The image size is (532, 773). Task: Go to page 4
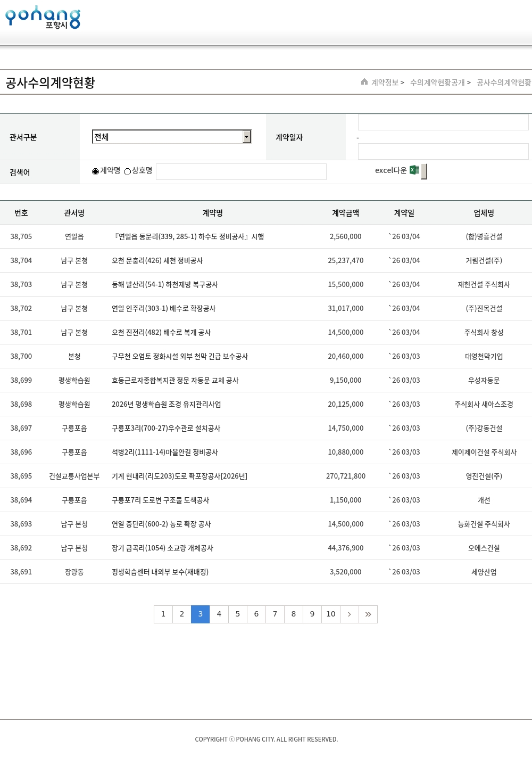219,614
